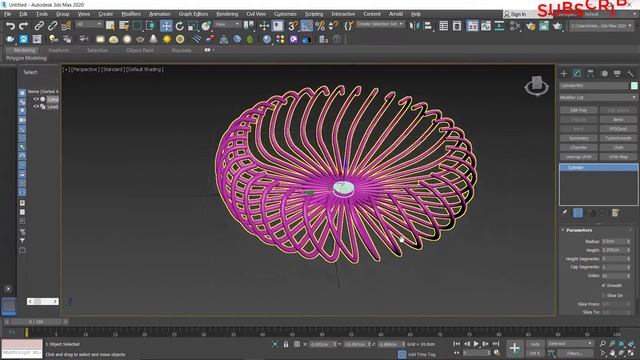Viewport: 640px width, 360px height.
Task: Toggle Pin Stack icon under modifier stack
Action: tap(564, 213)
